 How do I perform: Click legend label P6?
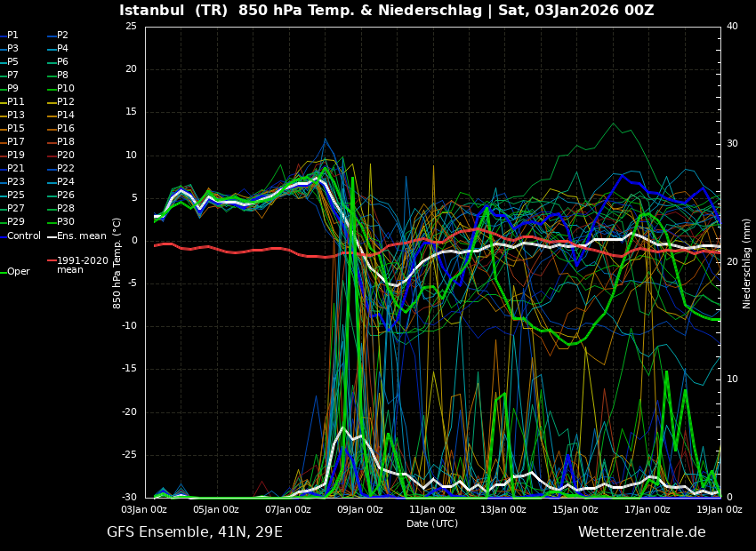click(x=62, y=61)
